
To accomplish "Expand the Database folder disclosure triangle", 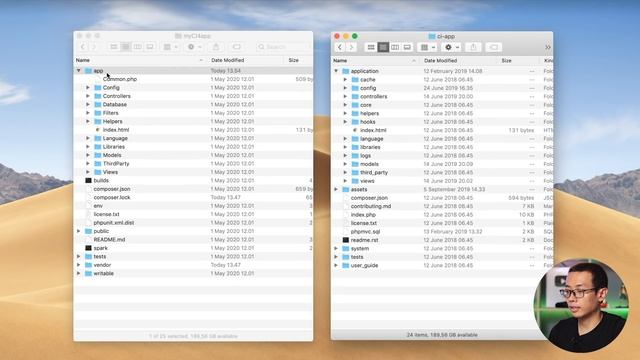I will [88, 104].
